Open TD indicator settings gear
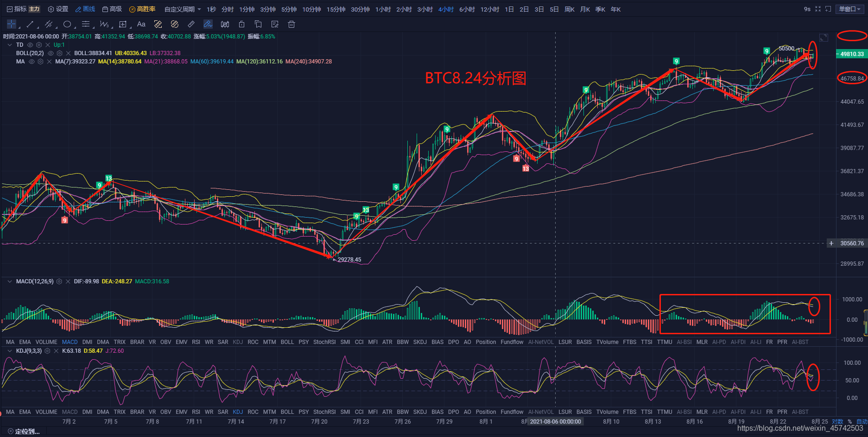The height and width of the screenshot is (437, 868). 39,45
